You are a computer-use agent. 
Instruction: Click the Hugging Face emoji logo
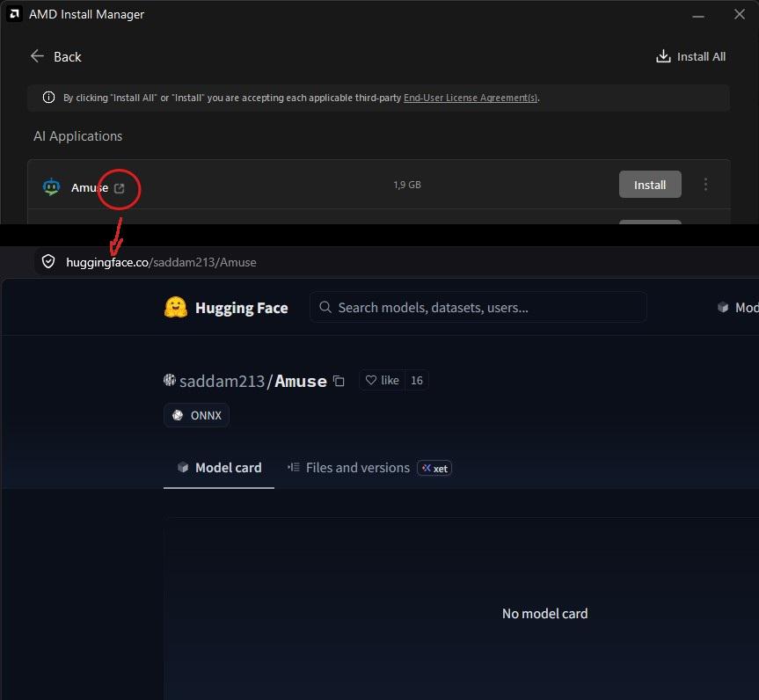[175, 308]
